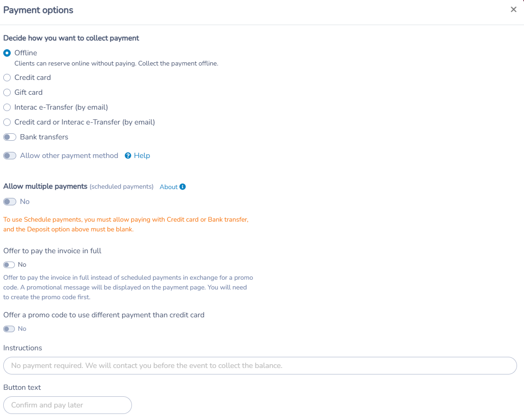This screenshot has height=420, width=524.
Task: Toggle the promo code for different payment switch
Action: tap(9, 329)
